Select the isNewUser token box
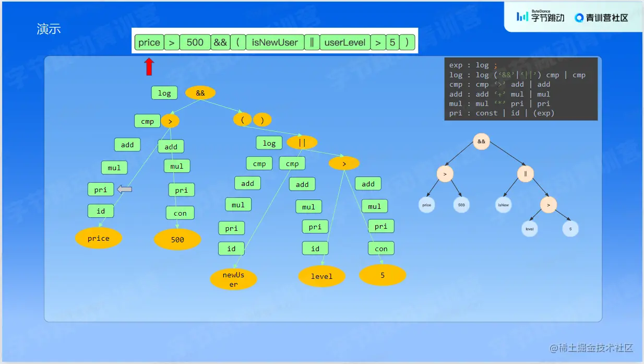The height and width of the screenshot is (364, 644). 275,42
